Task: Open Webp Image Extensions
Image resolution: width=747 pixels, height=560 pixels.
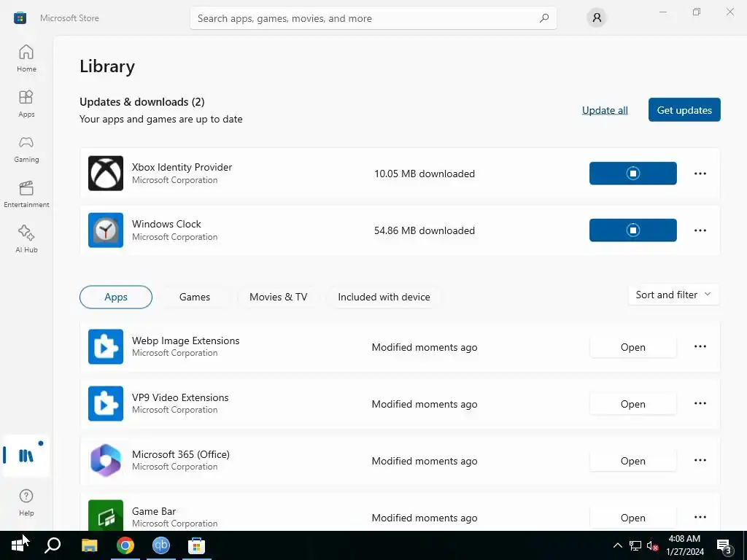Action: point(632,347)
